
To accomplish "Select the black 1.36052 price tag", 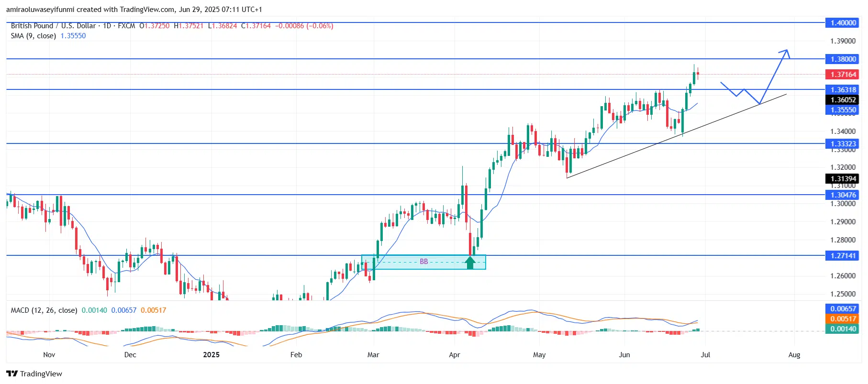I will pos(843,100).
